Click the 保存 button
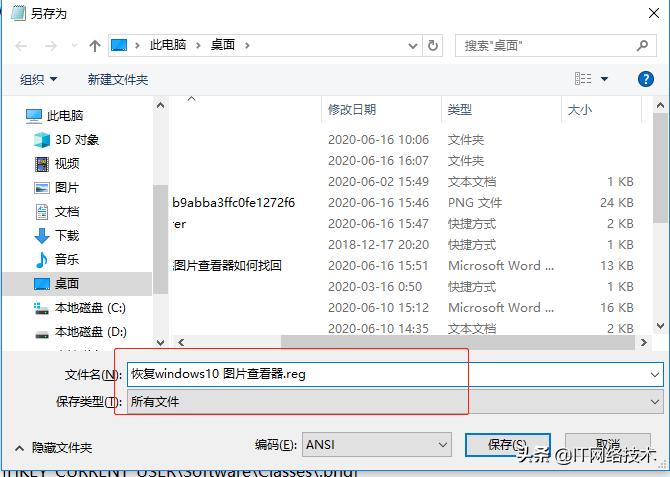This screenshot has height=477, width=670. tap(507, 445)
